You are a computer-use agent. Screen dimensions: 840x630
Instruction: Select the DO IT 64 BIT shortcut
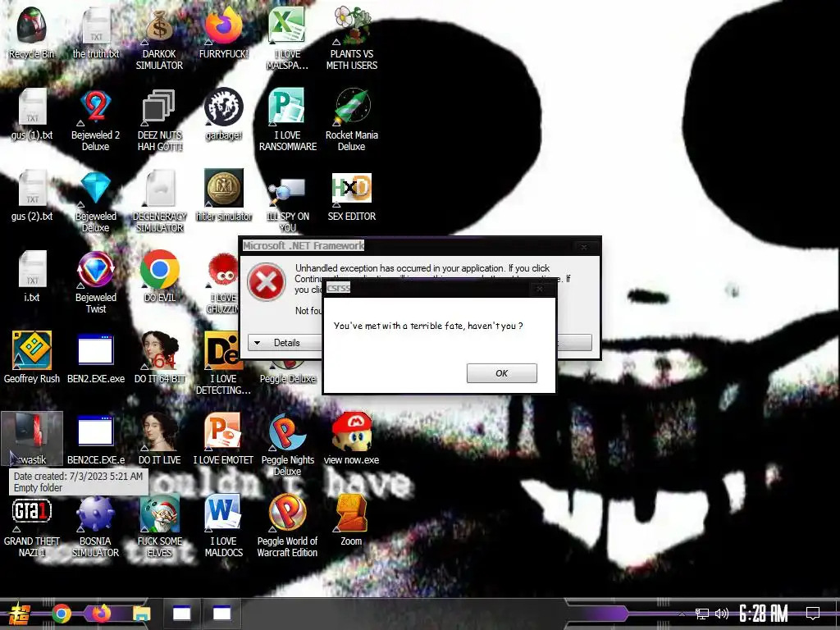[x=160, y=358]
